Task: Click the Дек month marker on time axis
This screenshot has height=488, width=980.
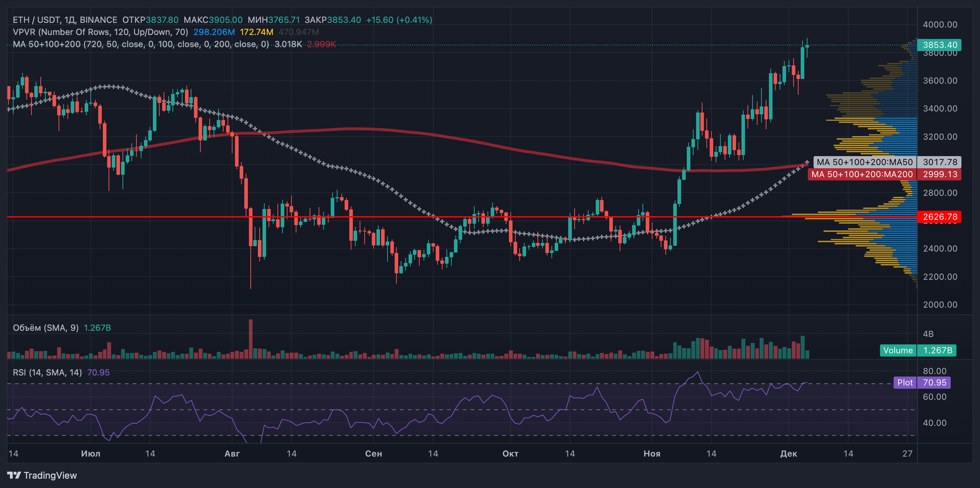Action: tap(788, 453)
